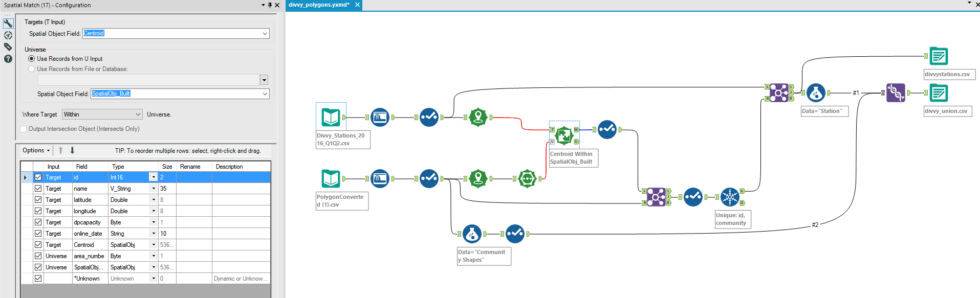The height and width of the screenshot is (298, 980).
Task: Switch to divvy_polygons.yxmd tab
Action: click(x=319, y=5)
